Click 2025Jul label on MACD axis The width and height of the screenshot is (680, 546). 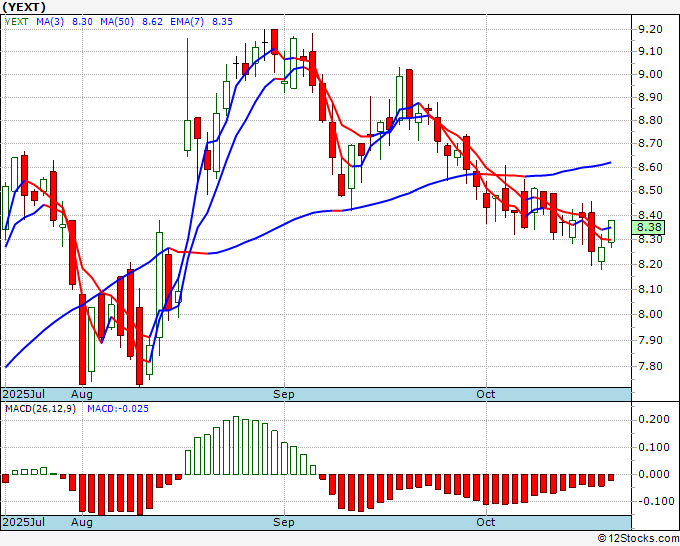point(24,522)
